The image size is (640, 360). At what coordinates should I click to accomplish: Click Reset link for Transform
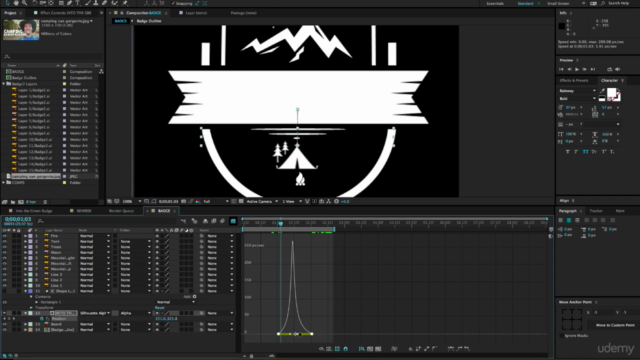click(159, 308)
